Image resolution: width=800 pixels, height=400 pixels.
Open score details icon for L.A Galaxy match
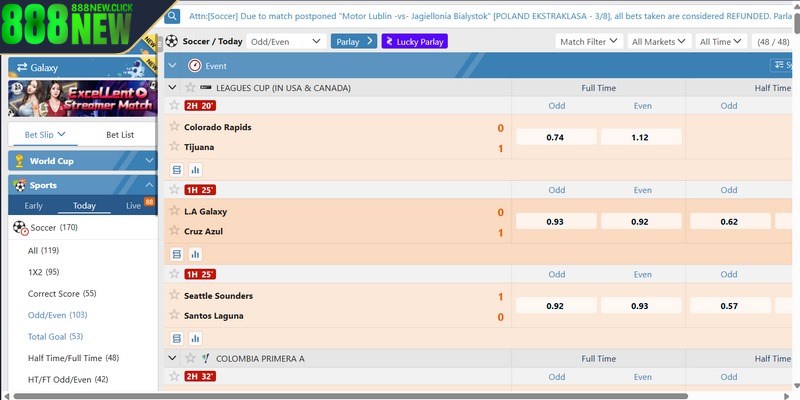177,255
